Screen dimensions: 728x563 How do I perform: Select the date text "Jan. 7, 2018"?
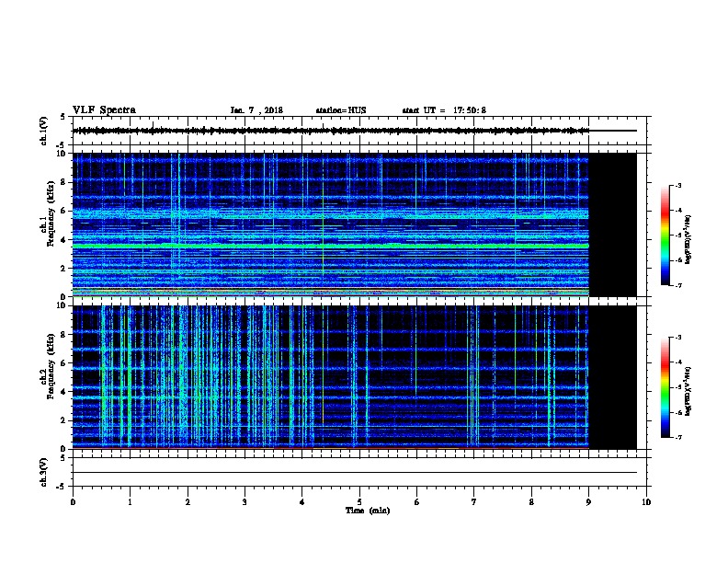click(x=256, y=110)
